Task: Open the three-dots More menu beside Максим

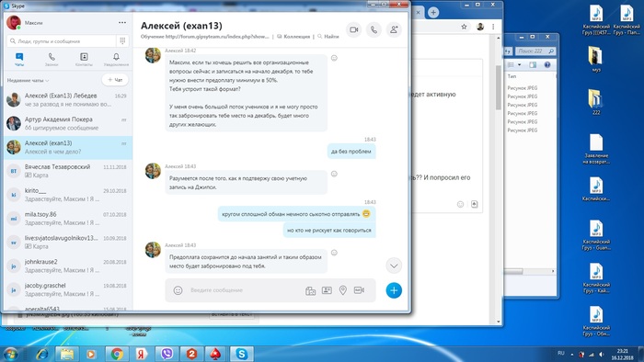Action: click(122, 23)
